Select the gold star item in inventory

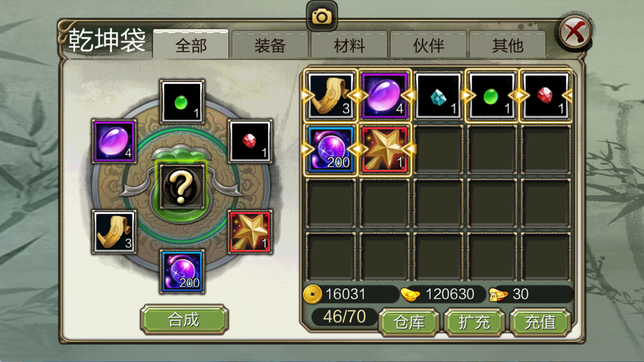(x=384, y=149)
